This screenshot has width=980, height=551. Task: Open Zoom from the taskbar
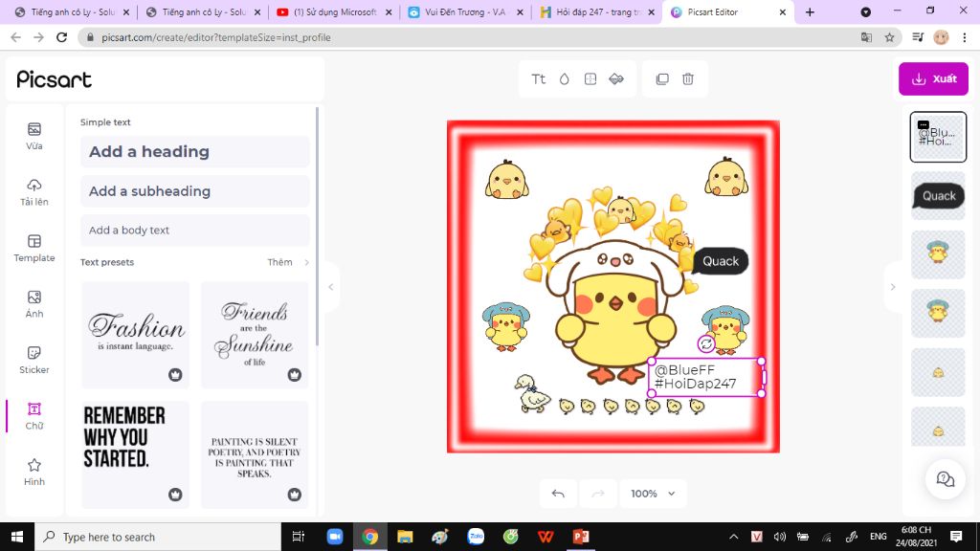click(x=335, y=537)
